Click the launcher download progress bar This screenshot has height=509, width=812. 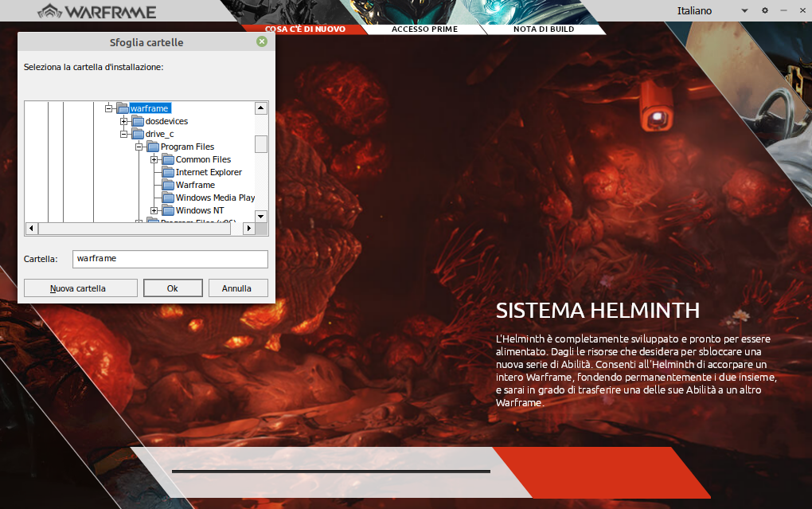pyautogui.click(x=331, y=472)
